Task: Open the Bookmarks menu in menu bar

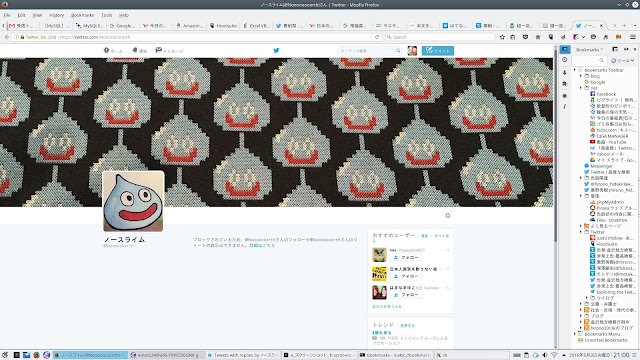Action: 82,15
